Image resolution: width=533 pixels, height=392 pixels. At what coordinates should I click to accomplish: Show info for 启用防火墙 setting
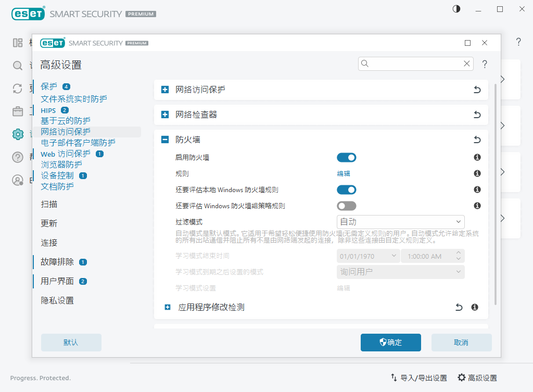point(477,157)
